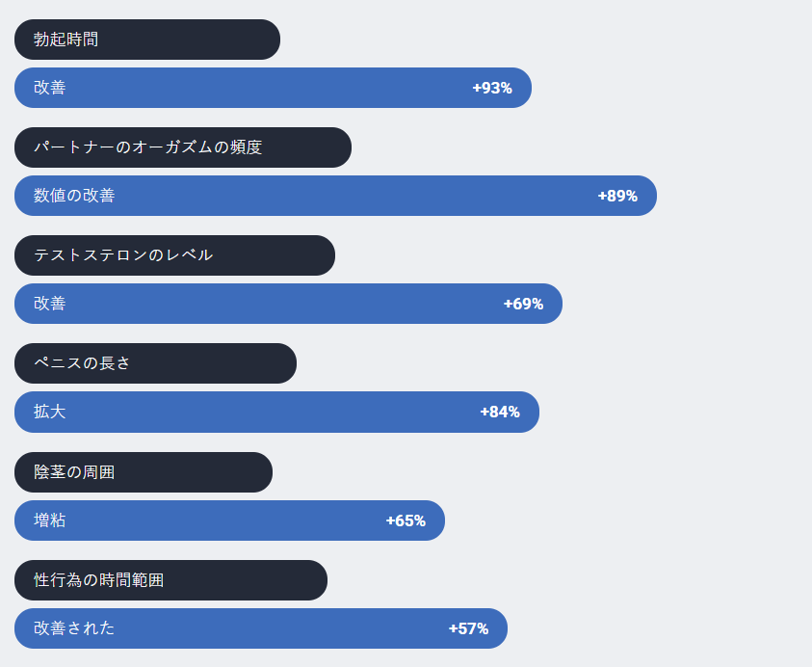Select the パートナーのオーガズムの頻度 heading pill
This screenshot has height=667, width=812.
tap(182, 147)
